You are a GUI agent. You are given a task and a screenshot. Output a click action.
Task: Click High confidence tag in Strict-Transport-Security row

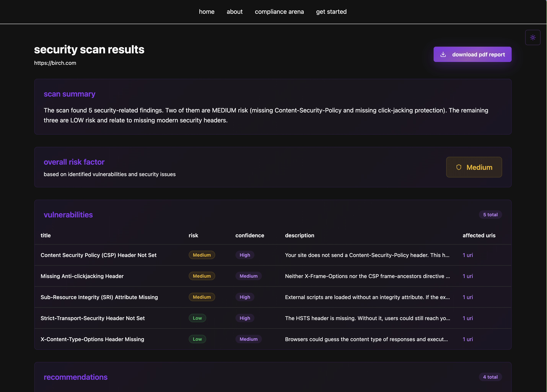tap(245, 318)
